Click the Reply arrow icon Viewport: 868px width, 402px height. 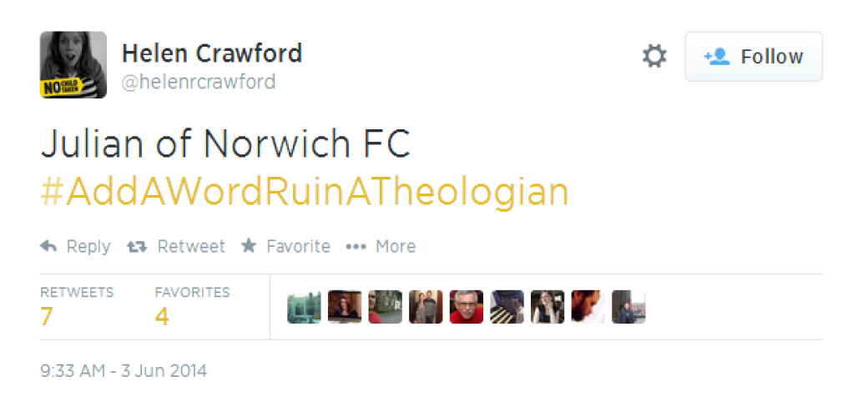click(x=48, y=246)
